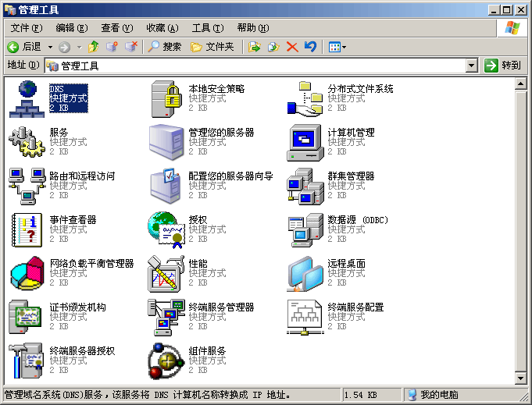Click the address bar text field
532x405 pixels.
(x=258, y=66)
